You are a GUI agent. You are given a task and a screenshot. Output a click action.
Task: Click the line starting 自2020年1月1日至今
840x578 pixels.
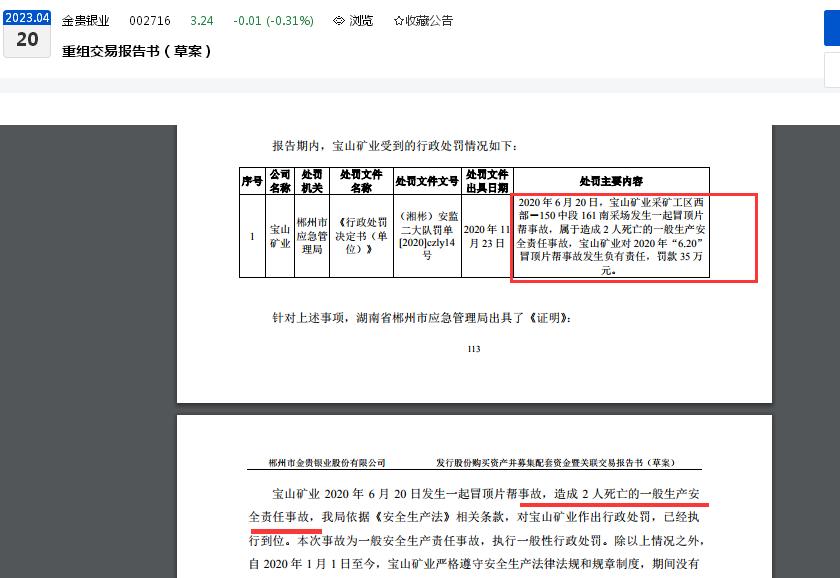(x=474, y=564)
